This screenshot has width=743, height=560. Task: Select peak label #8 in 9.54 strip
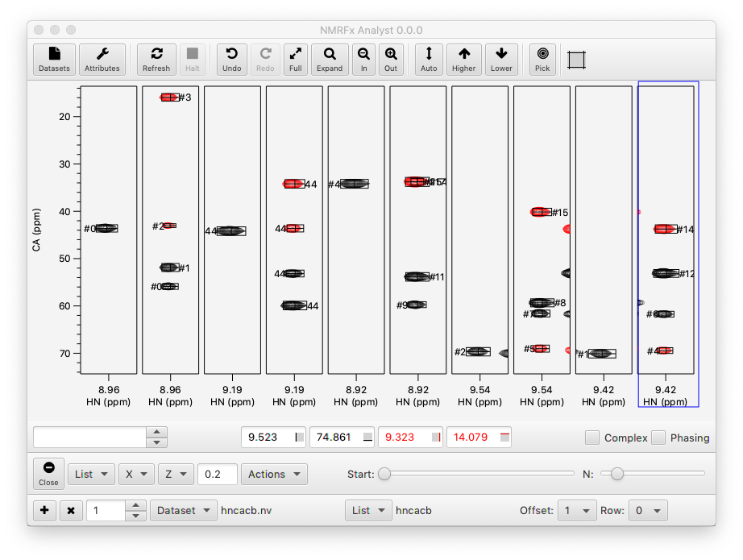coord(560,303)
